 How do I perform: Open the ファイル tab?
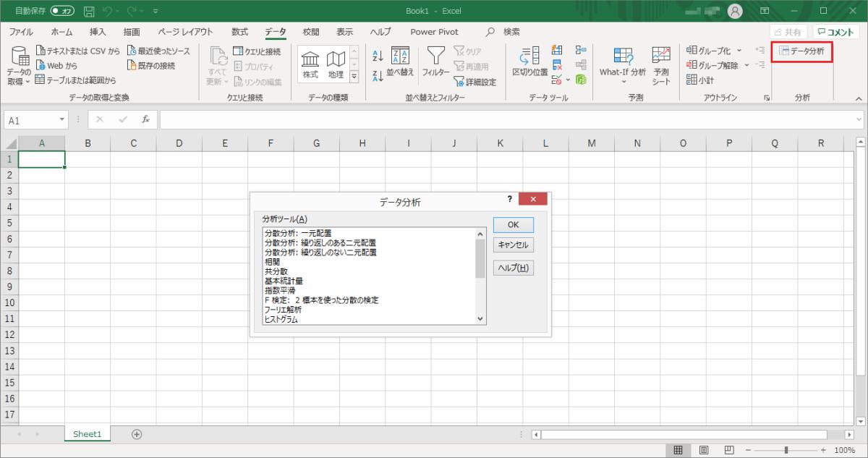(20, 32)
